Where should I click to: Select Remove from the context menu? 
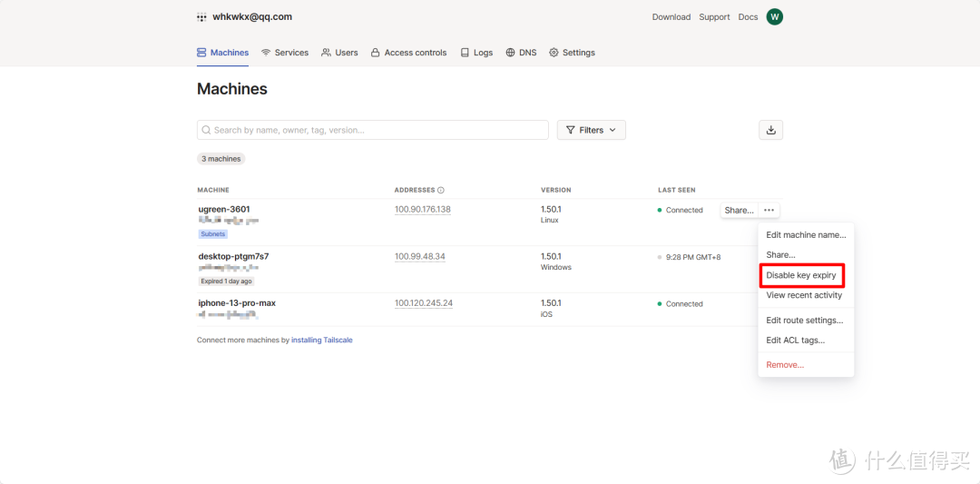click(785, 365)
